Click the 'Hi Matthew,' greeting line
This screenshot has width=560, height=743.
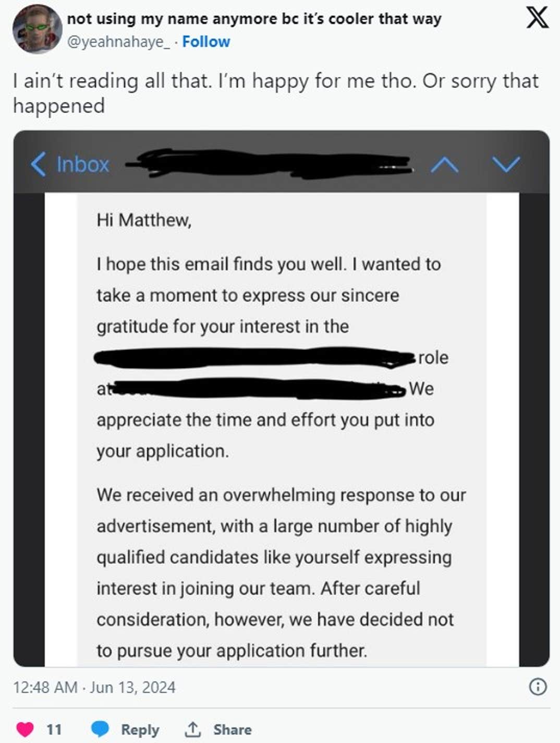pyautogui.click(x=144, y=220)
